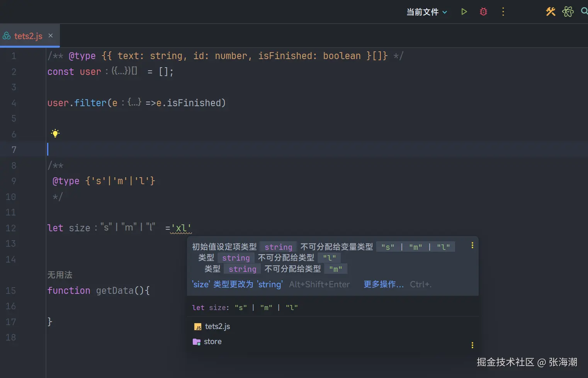The height and width of the screenshot is (378, 588).
Task: Click the bottom three-dot menu in documentation popup
Action: [x=472, y=345]
